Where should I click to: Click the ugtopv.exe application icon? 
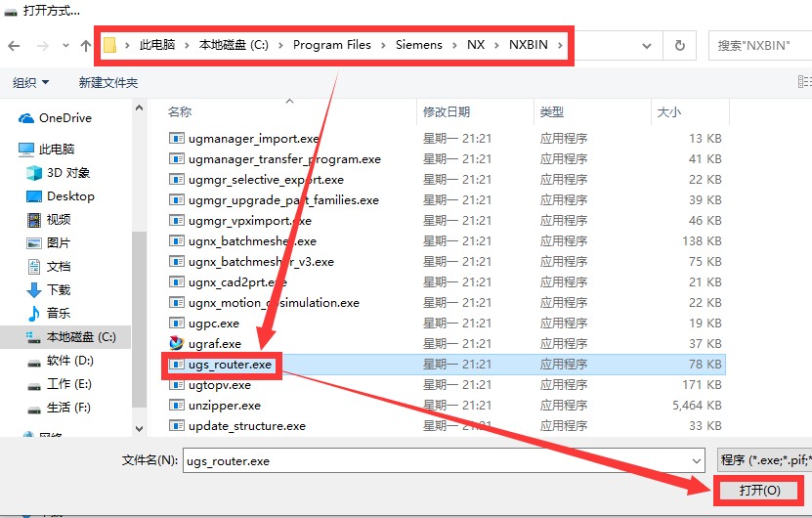pos(177,385)
